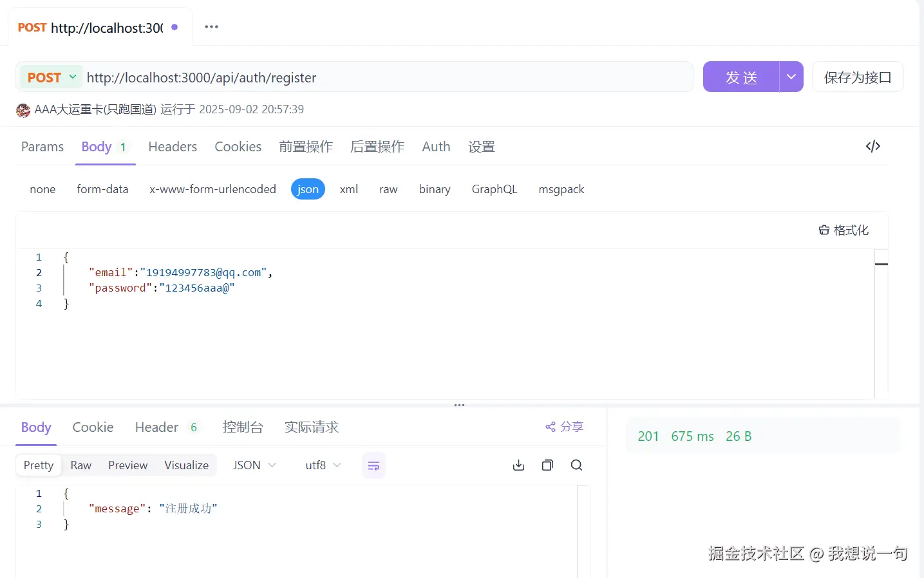Image resolution: width=924 pixels, height=578 pixels.
Task: Copy the response body with copy icon
Action: coord(547,465)
